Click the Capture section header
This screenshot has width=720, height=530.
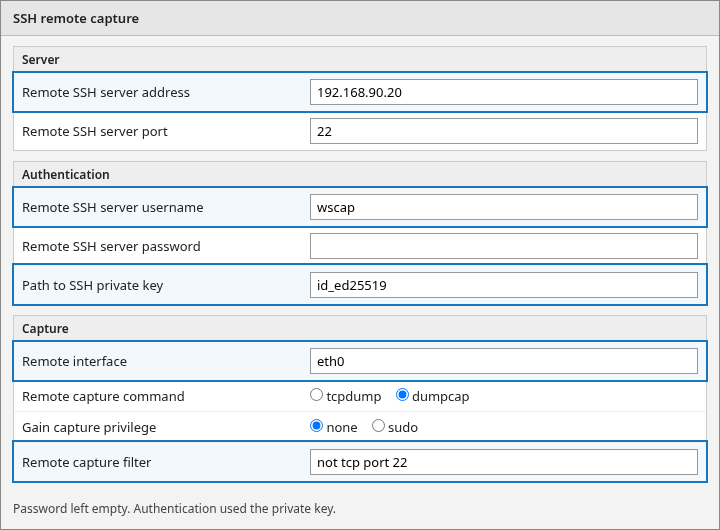coord(360,328)
